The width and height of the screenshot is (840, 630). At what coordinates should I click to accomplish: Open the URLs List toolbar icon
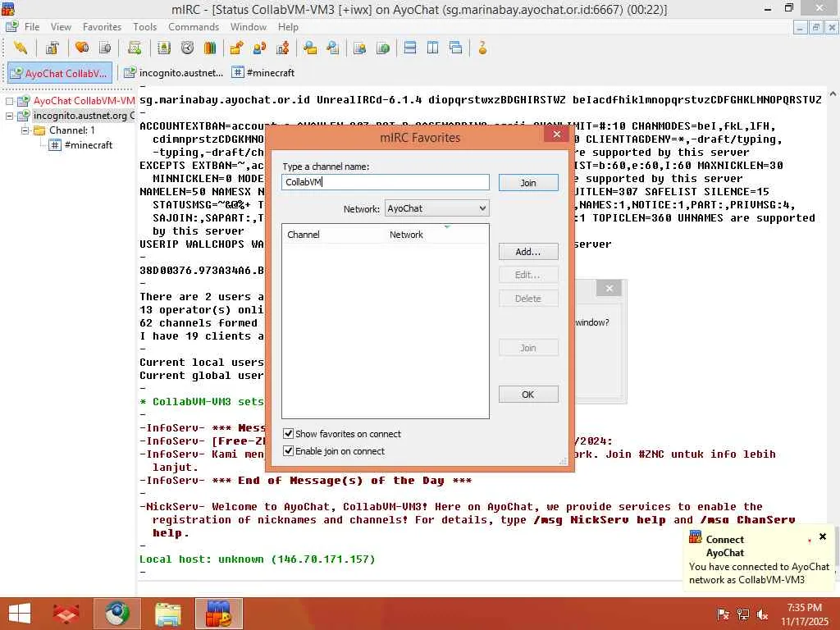click(x=382, y=48)
